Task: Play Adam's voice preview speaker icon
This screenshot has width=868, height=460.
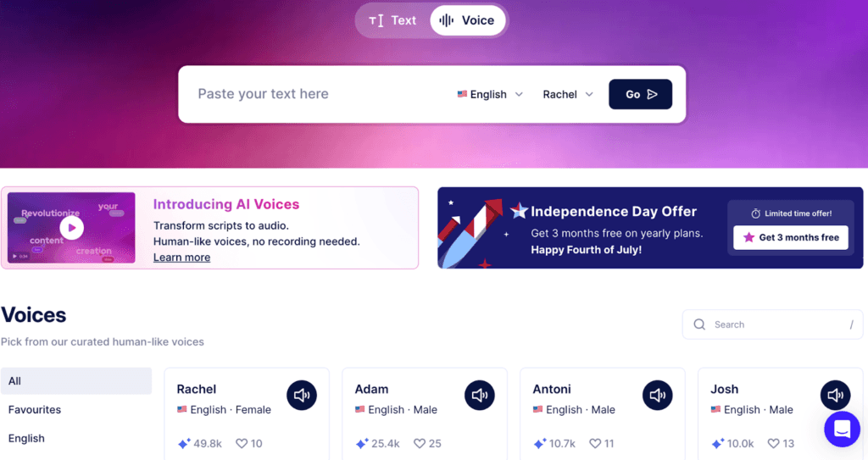Action: point(480,395)
